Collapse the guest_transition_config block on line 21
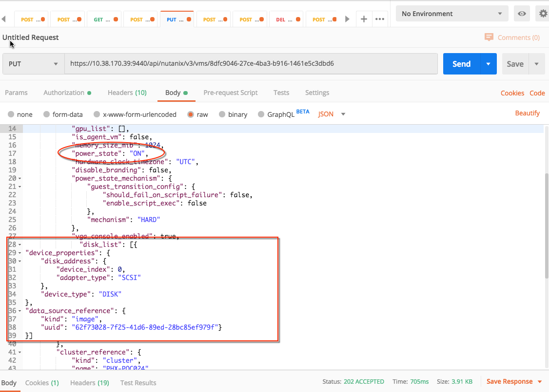549x392 pixels. (x=20, y=187)
